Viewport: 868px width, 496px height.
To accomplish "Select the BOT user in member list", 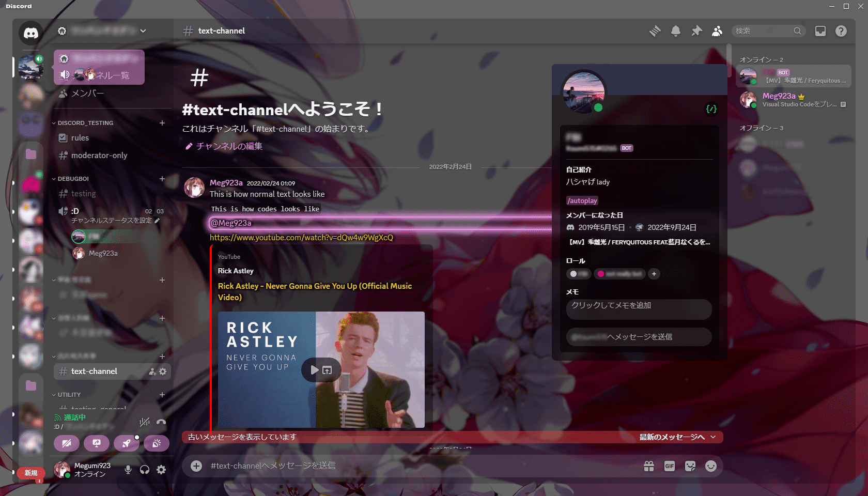I will pos(794,76).
